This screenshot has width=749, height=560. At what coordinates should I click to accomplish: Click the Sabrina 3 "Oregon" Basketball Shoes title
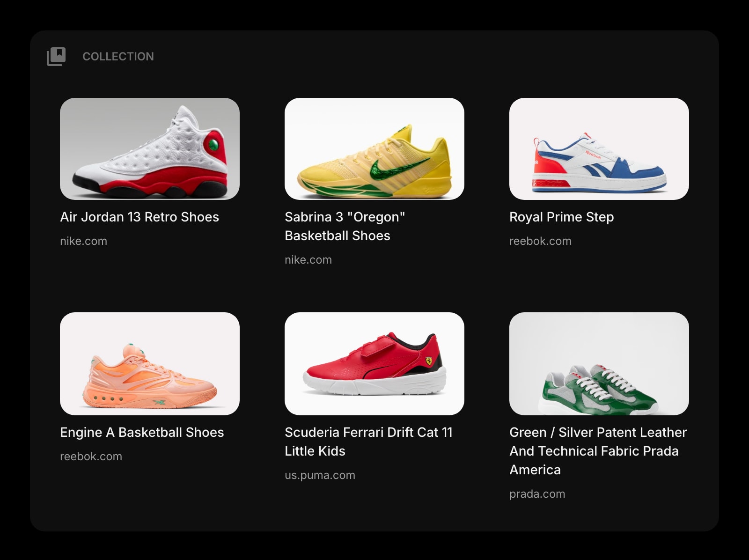[345, 226]
